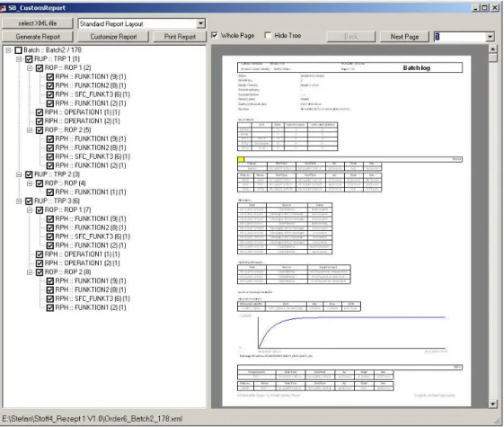Screen dimensions: 504x427
Task: Click the yellow marker in the report preview
Action: point(241,159)
